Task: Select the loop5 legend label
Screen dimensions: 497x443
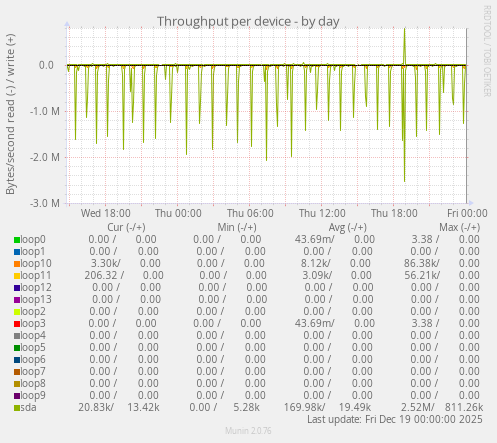Action: point(33,348)
